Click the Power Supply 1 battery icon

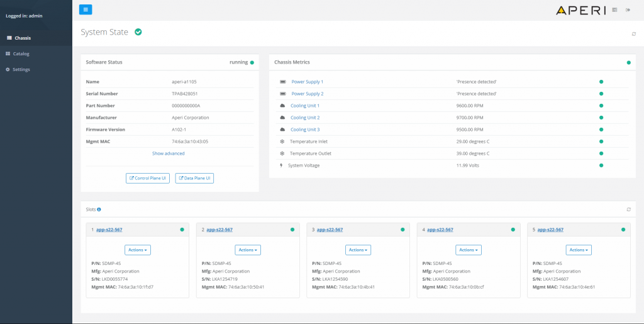tap(283, 82)
